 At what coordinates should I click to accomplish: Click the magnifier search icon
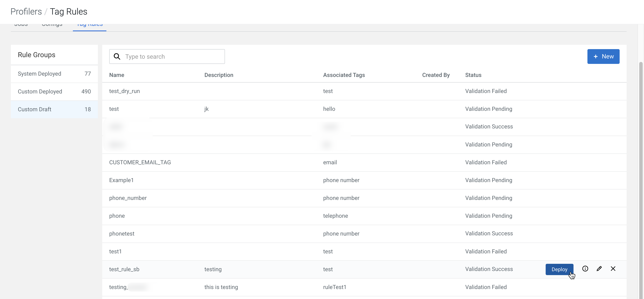(x=117, y=56)
